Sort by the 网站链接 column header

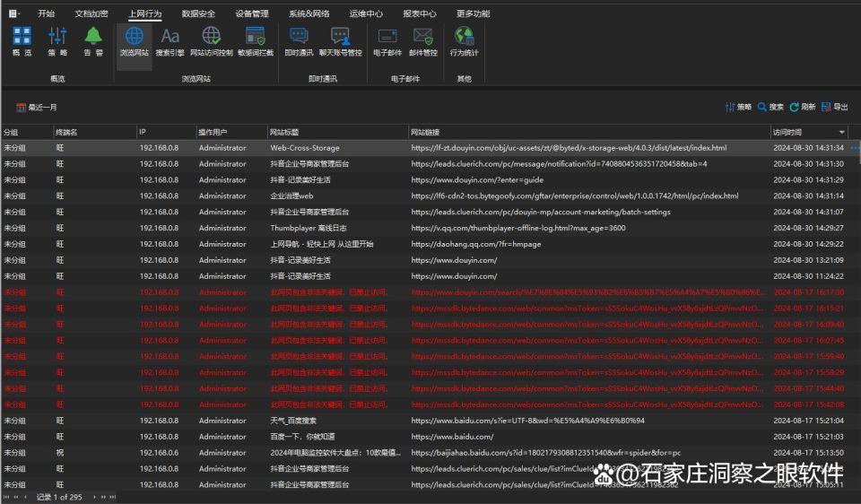[x=589, y=133]
